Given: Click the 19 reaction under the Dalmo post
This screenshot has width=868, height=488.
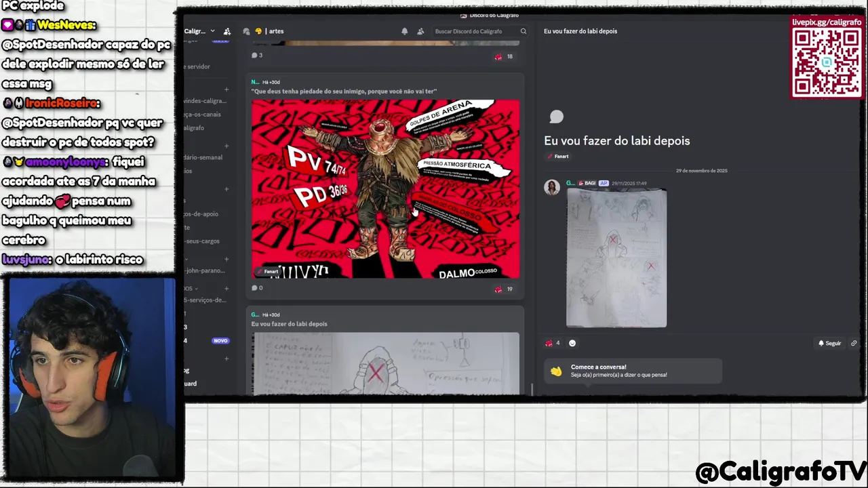Looking at the screenshot, I should click(x=504, y=289).
